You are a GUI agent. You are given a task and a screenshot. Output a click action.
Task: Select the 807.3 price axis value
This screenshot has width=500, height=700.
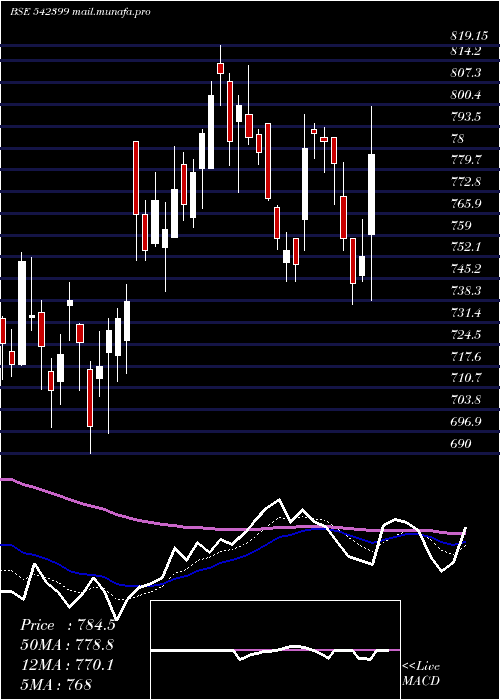pos(466,72)
